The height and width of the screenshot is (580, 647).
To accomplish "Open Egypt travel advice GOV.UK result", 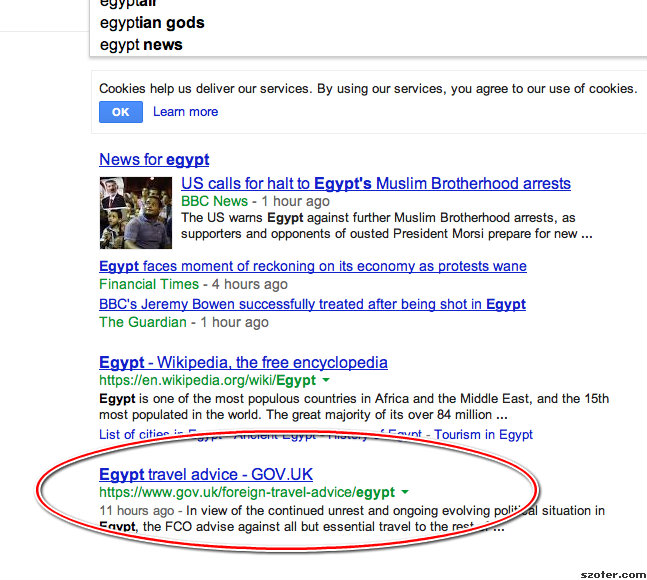I will pos(206,474).
